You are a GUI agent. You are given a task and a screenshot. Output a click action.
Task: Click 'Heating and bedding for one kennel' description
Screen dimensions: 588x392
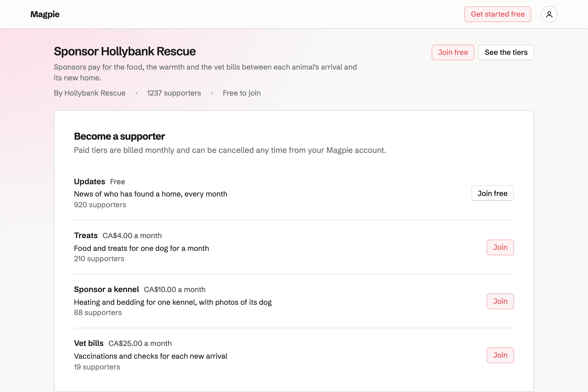[x=173, y=303]
